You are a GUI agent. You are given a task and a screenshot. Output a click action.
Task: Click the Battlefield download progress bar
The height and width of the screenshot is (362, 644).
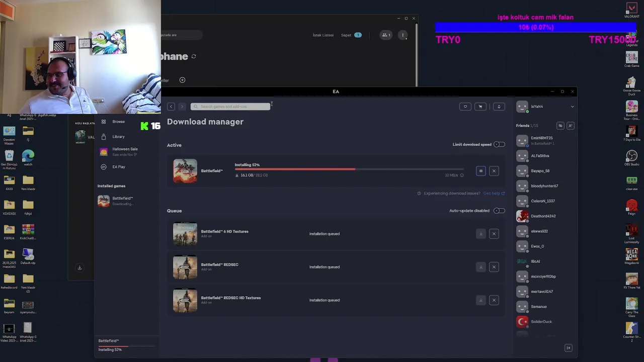click(x=349, y=169)
